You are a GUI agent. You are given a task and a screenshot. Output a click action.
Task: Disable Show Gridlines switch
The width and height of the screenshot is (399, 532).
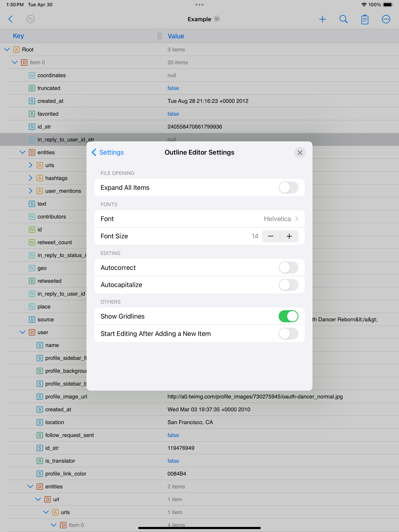click(x=288, y=316)
